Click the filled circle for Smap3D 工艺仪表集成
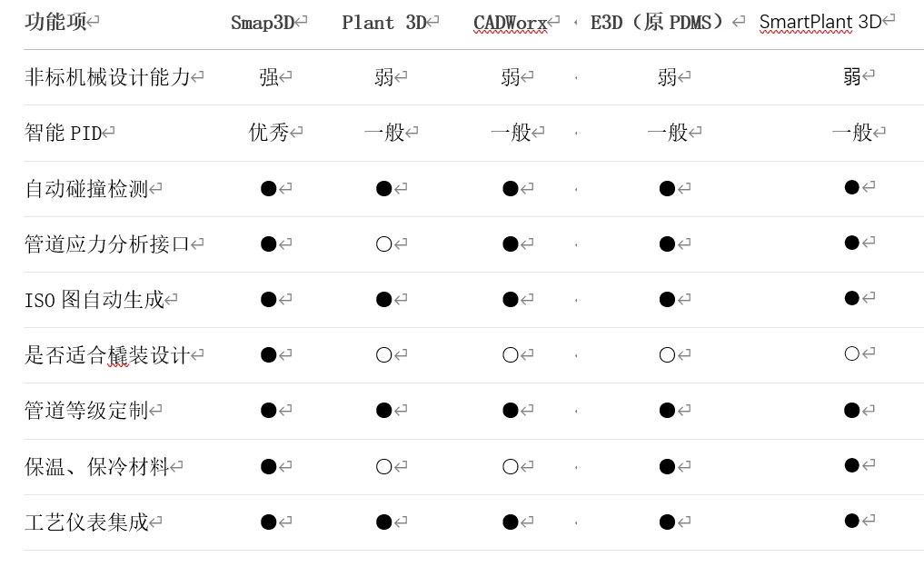924x567 pixels. pyautogui.click(x=268, y=522)
